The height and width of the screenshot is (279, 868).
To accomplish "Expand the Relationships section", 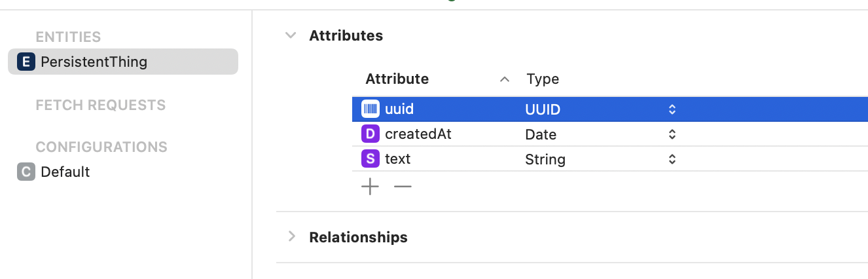I will [292, 236].
